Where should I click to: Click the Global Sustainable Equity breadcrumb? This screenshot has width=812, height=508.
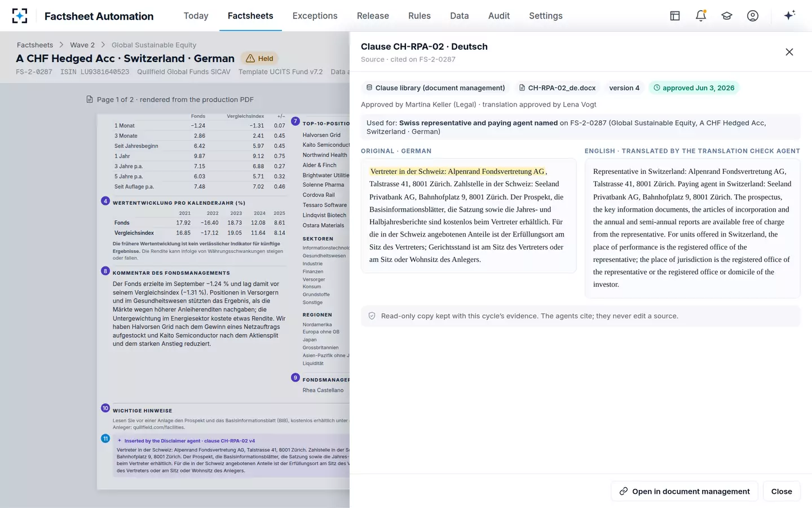(x=154, y=45)
